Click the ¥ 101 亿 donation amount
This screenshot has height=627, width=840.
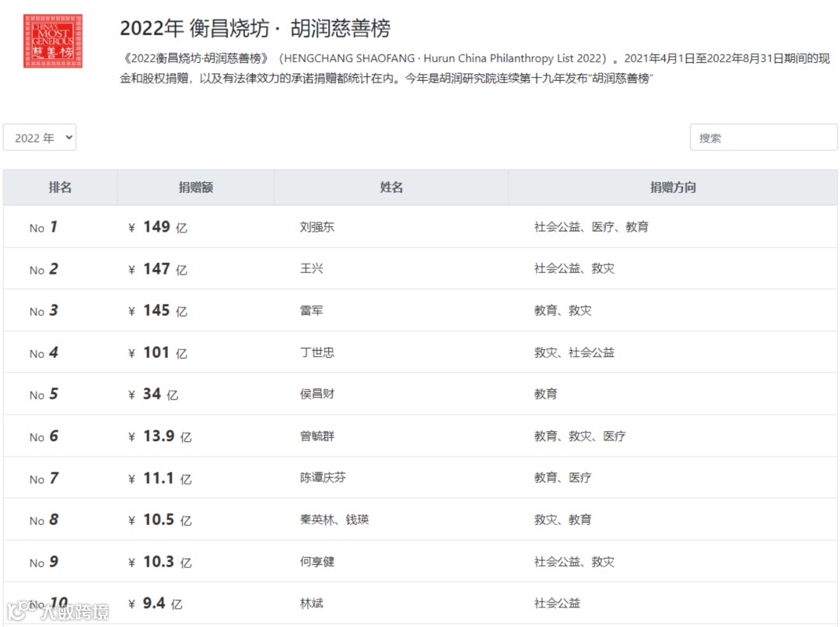click(157, 352)
